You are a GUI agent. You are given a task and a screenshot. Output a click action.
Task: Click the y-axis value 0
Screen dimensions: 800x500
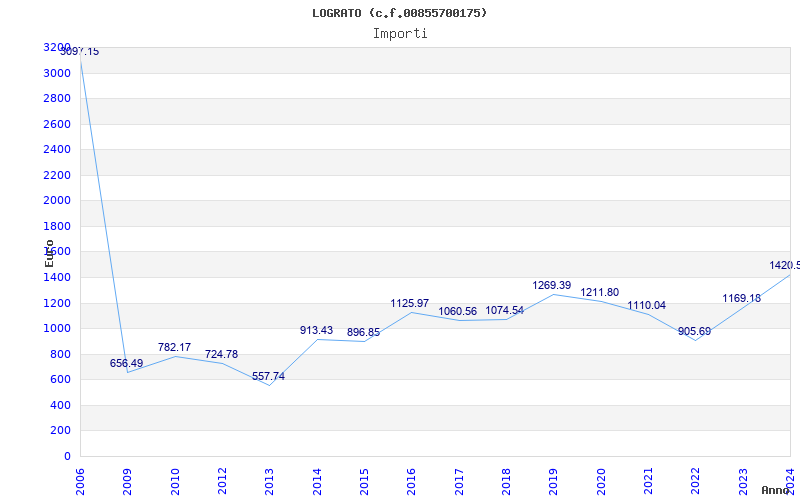click(67, 456)
